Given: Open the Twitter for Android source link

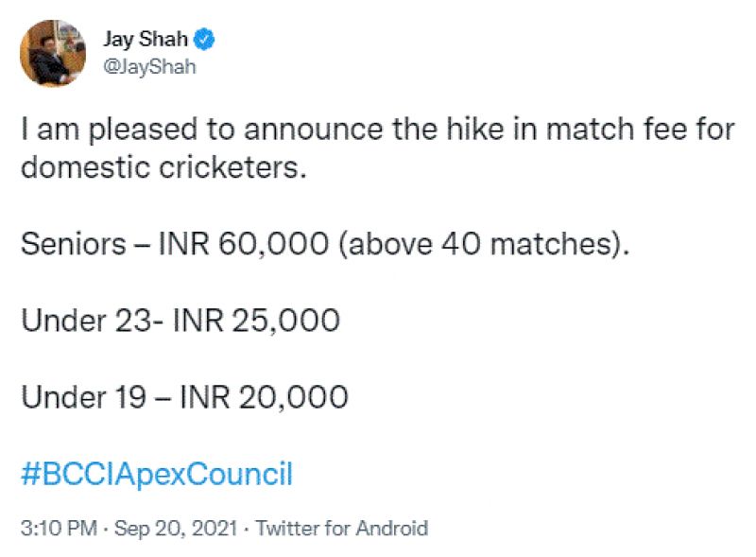Looking at the screenshot, I should tap(342, 529).
